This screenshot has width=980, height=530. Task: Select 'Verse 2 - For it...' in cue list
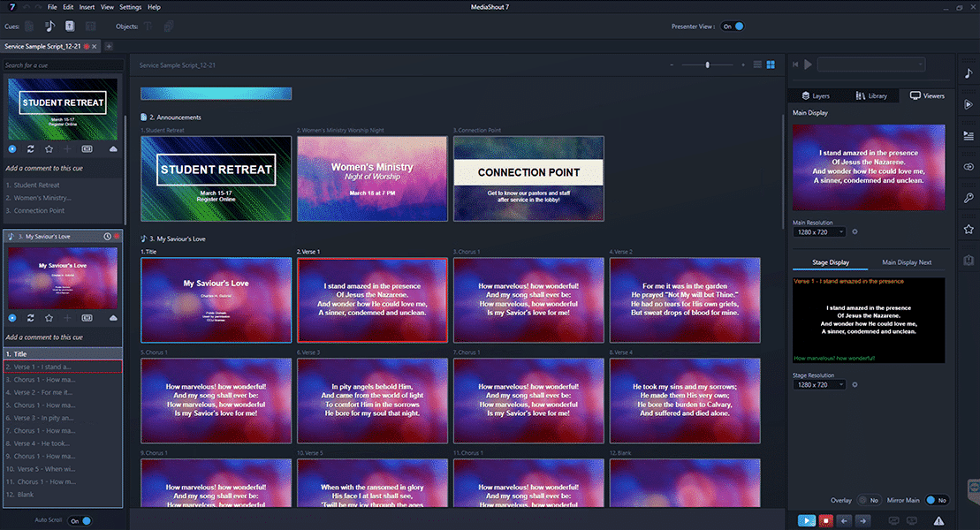(42, 392)
